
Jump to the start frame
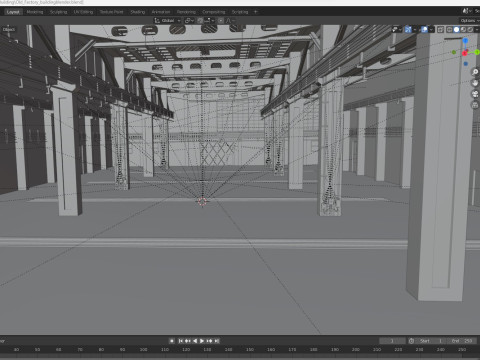point(181,341)
